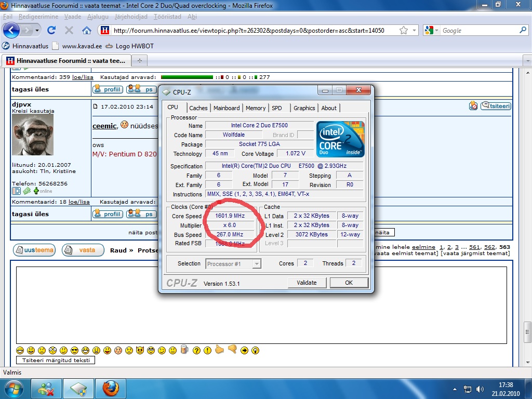This screenshot has width=532, height=399.
Task: Click the uusteema new topic button
Action: pyautogui.click(x=34, y=250)
